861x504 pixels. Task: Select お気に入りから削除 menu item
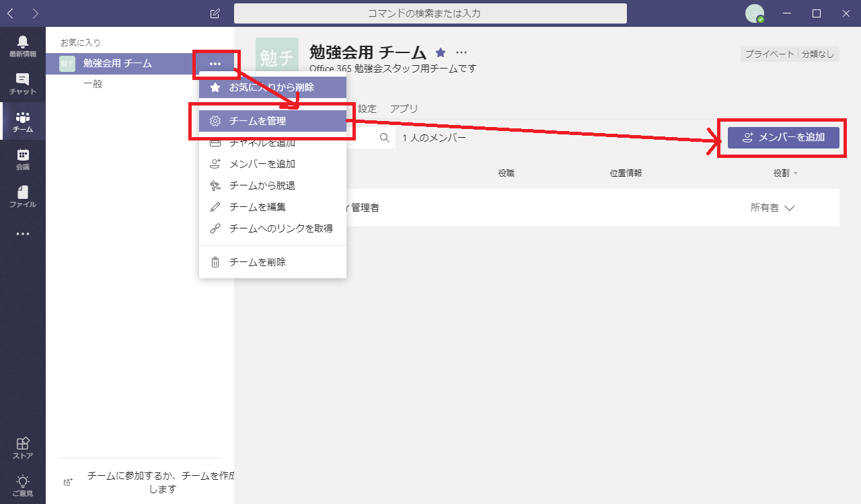pyautogui.click(x=272, y=87)
